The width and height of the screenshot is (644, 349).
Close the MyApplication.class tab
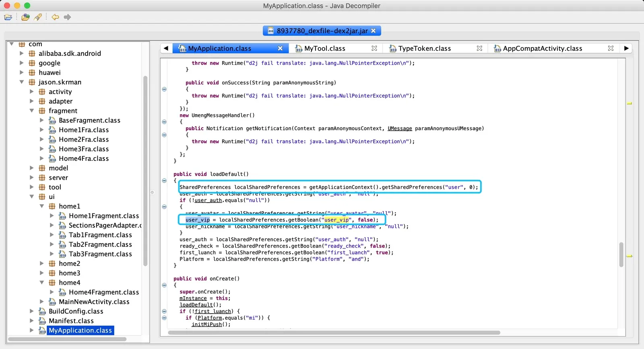tap(280, 48)
